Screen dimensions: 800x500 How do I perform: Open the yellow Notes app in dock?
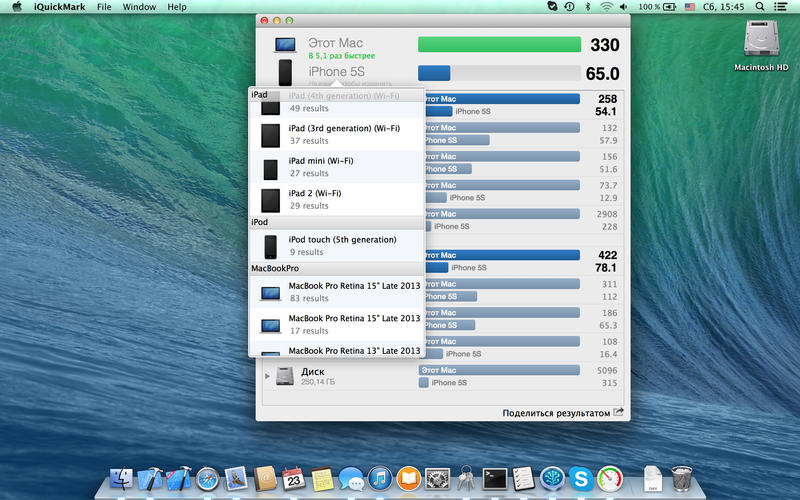(x=322, y=479)
